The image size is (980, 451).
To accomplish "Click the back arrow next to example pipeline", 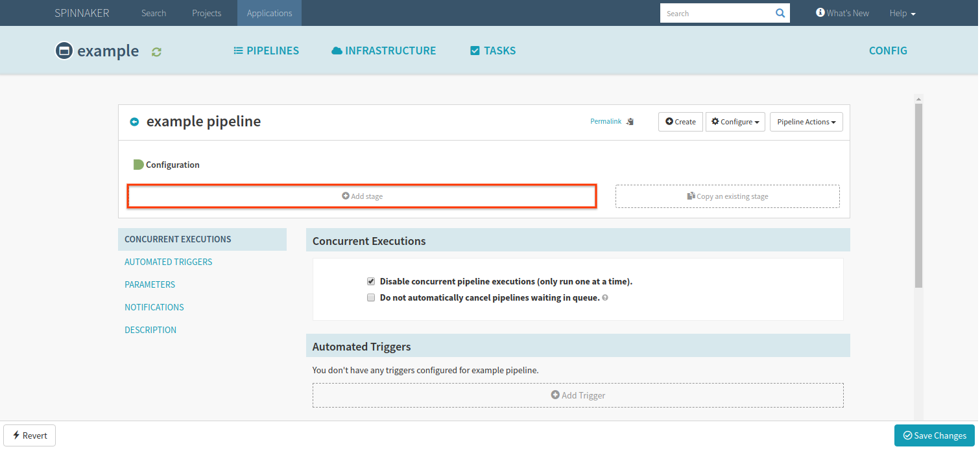I will tap(134, 122).
